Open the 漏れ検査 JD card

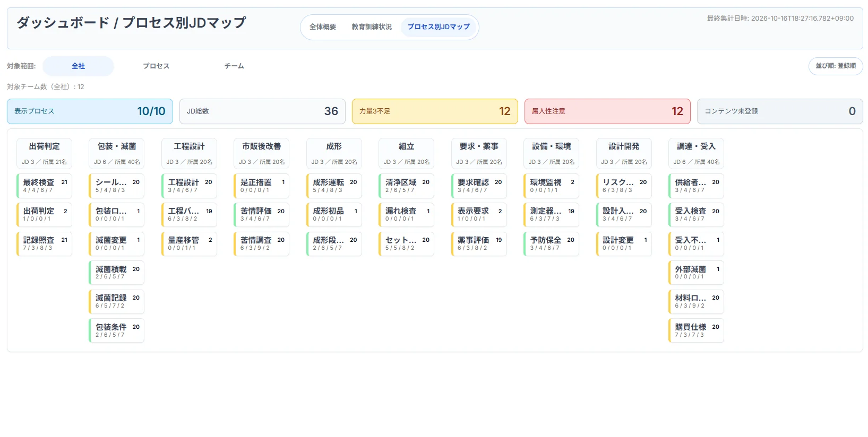[406, 215]
